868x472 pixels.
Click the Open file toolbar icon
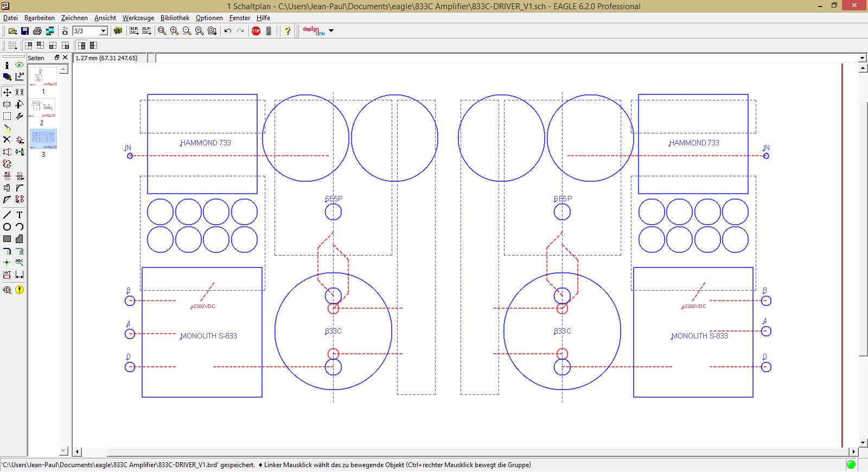pos(12,31)
